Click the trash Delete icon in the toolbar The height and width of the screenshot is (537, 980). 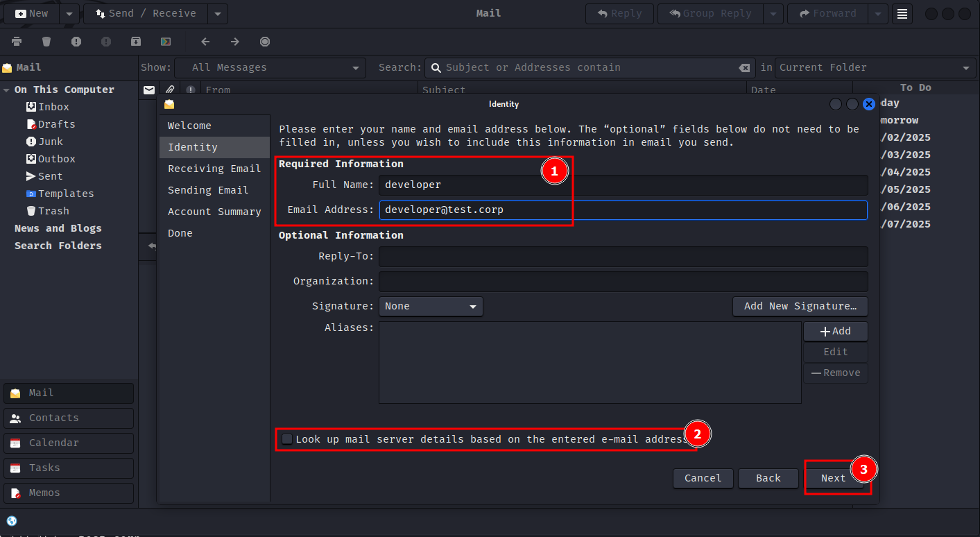46,42
